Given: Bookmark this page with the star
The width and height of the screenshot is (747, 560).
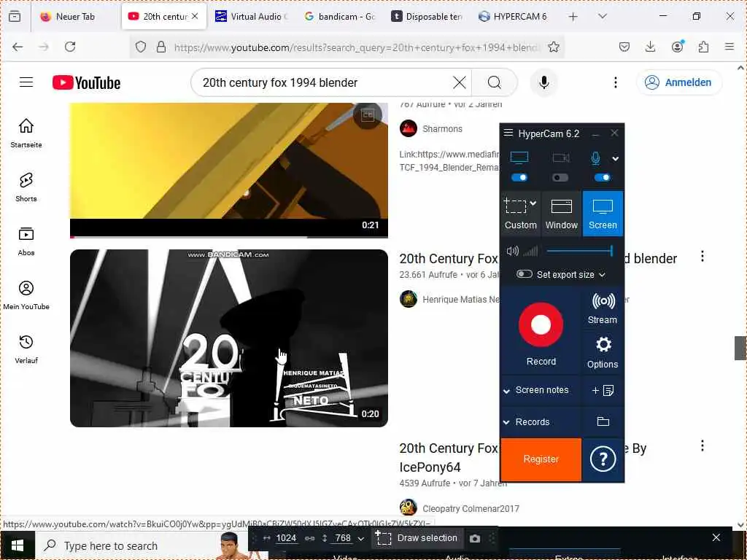Looking at the screenshot, I should (553, 47).
